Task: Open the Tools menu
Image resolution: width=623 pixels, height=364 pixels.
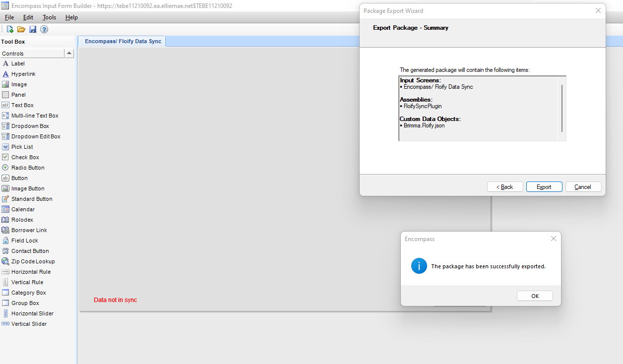Action: point(49,17)
